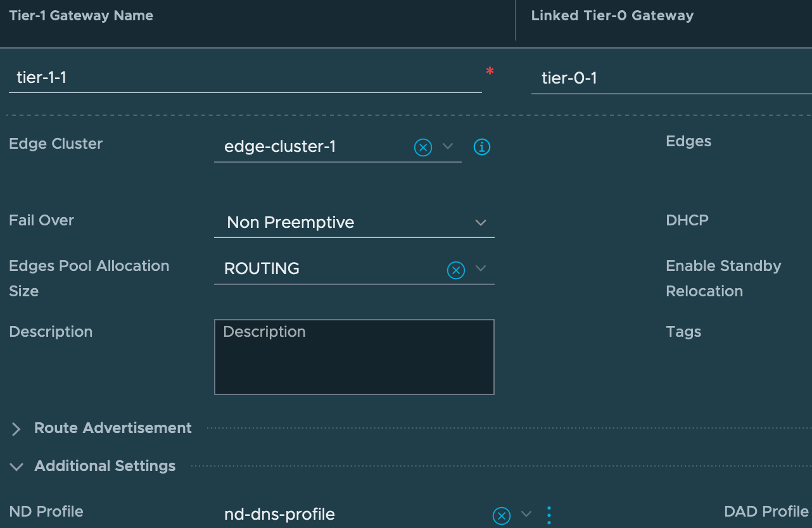The width and height of the screenshot is (812, 528).
Task: Collapse the Additional Settings section
Action: 16,467
